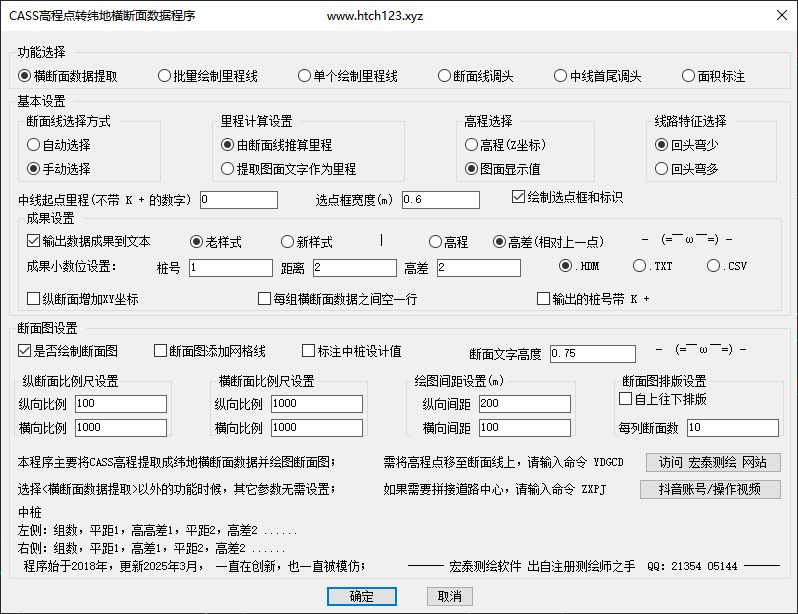798x614 pixels.
Task: Check 自上往下排版 layout option
Action: [x=625, y=399]
